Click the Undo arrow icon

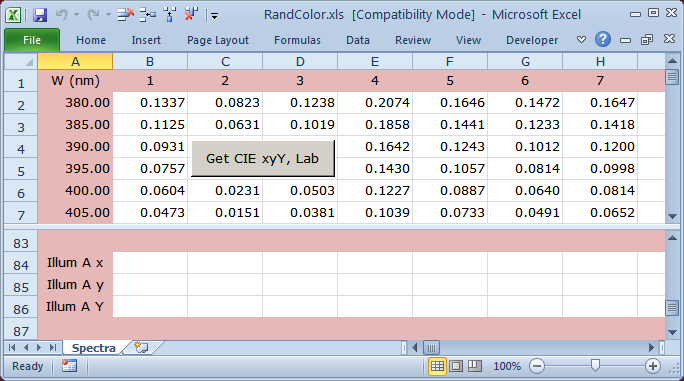coord(62,15)
